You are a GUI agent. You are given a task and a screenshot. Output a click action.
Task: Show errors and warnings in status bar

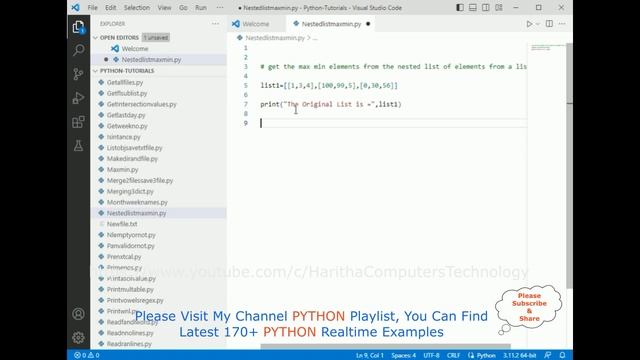(87, 355)
